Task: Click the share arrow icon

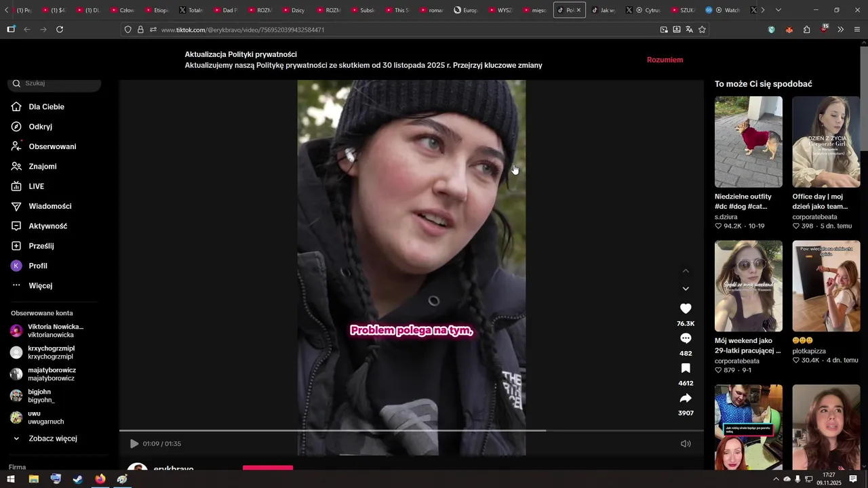Action: (x=686, y=398)
